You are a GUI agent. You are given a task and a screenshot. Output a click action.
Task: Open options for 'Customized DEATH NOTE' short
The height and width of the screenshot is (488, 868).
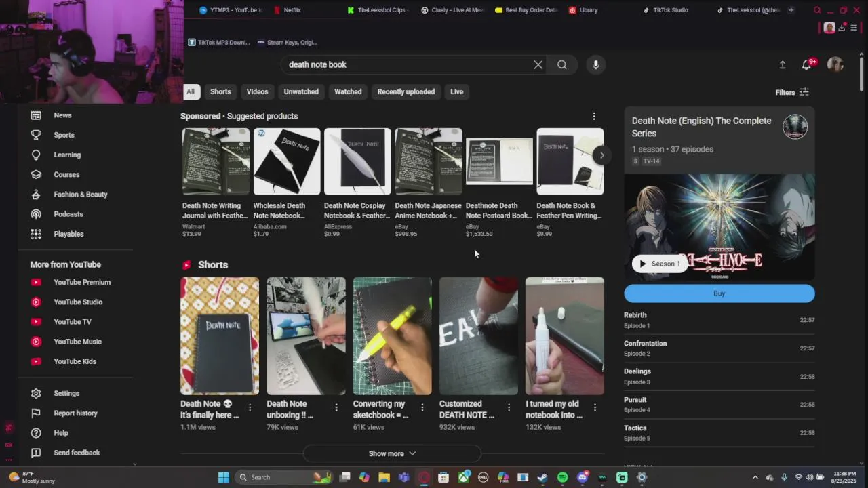click(509, 407)
